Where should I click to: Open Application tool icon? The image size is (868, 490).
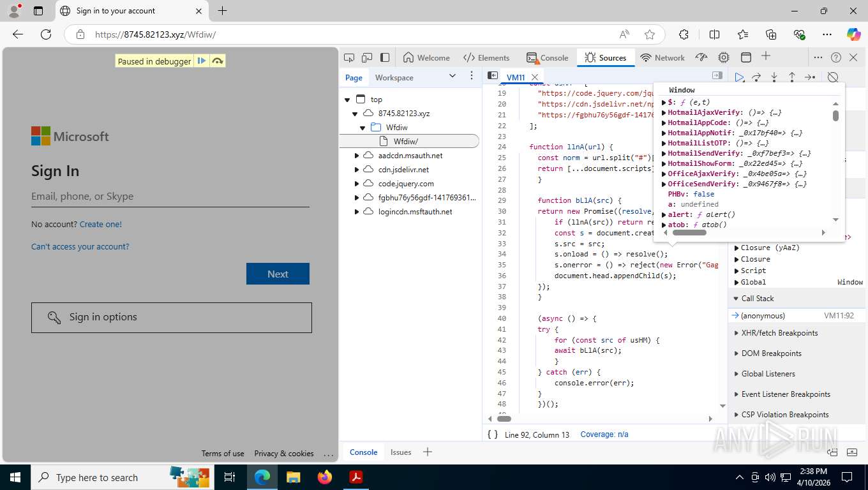pyautogui.click(x=745, y=57)
